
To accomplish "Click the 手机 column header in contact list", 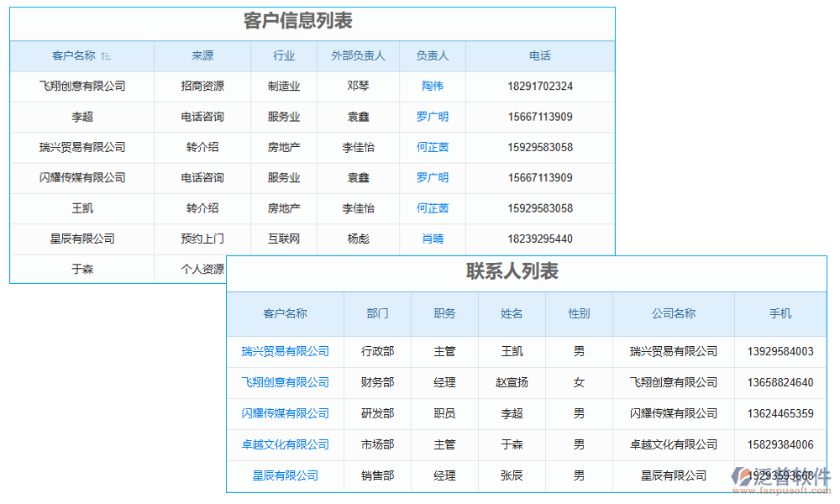I will click(781, 313).
